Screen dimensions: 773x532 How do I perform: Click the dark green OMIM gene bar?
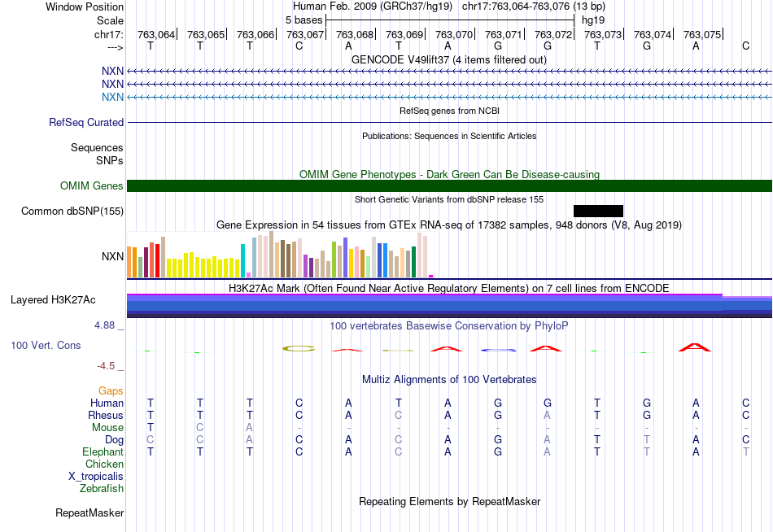coord(449,186)
